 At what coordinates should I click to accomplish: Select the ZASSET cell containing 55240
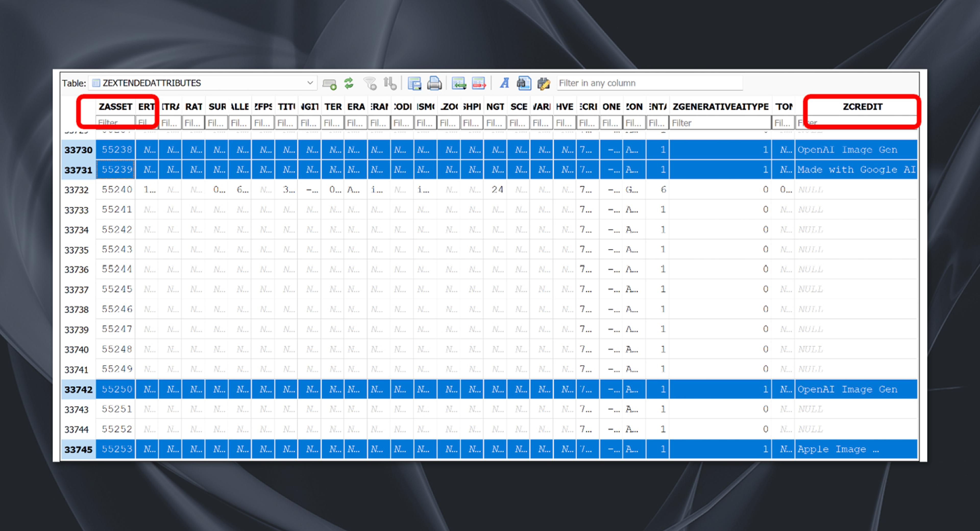[x=116, y=190]
